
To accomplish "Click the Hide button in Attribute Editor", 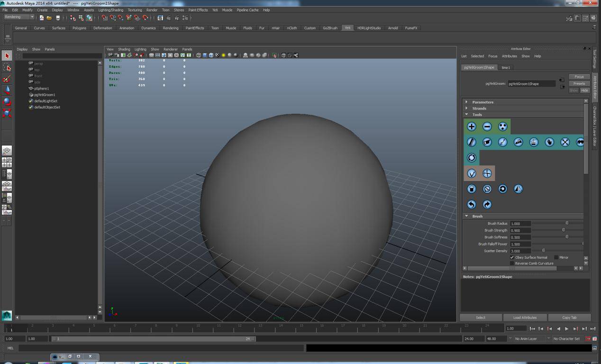I will point(584,90).
